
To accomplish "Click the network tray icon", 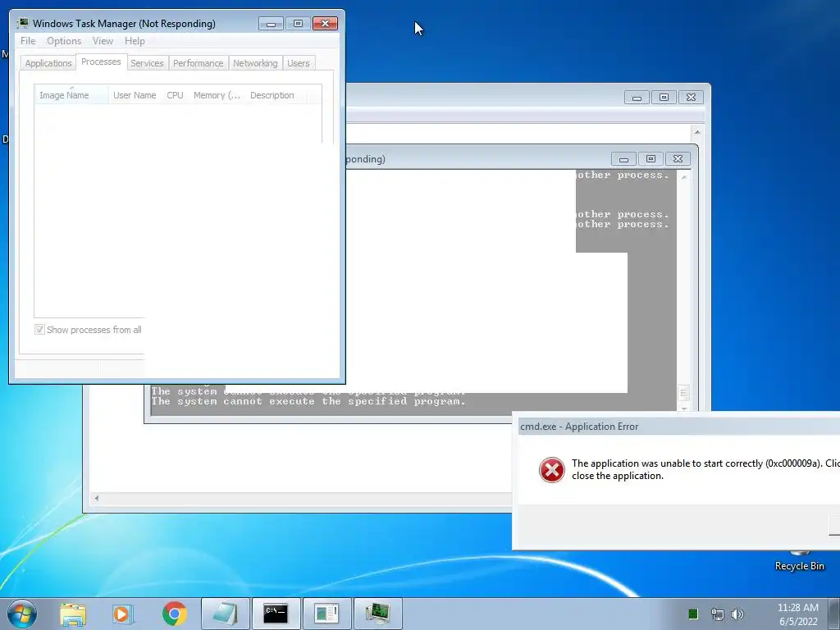I will click(717, 614).
